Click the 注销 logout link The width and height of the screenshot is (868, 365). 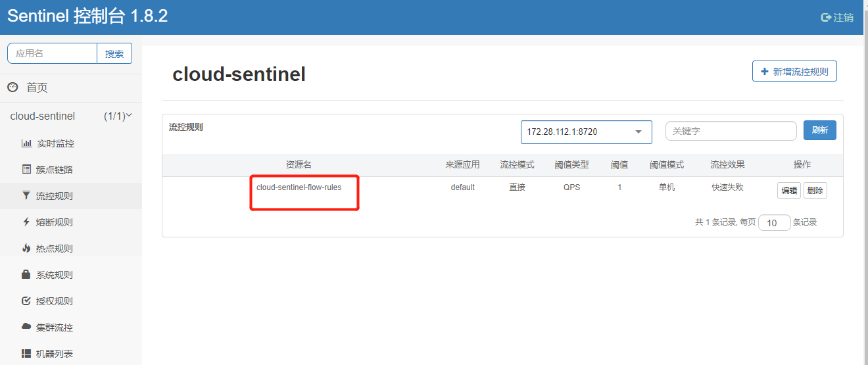coord(838,18)
